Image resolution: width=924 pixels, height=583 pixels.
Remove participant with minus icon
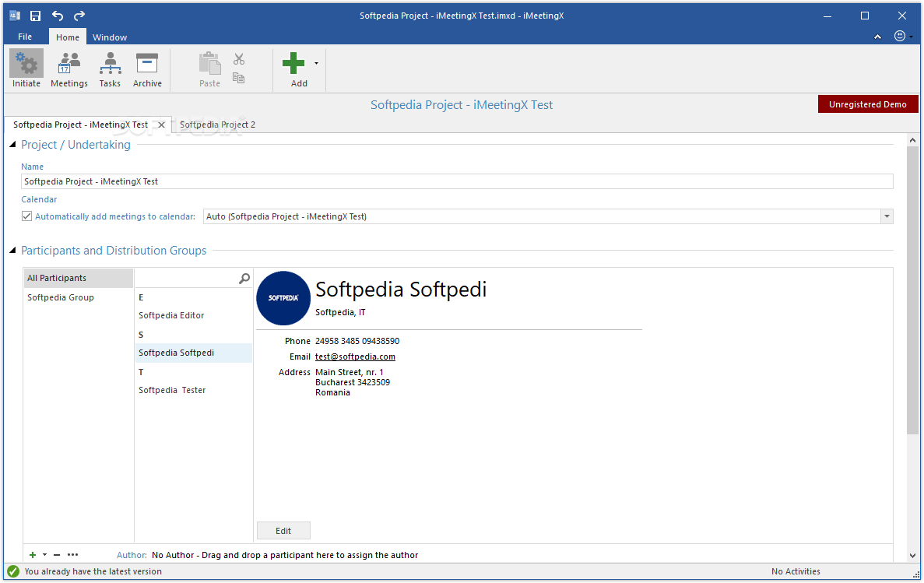click(57, 555)
